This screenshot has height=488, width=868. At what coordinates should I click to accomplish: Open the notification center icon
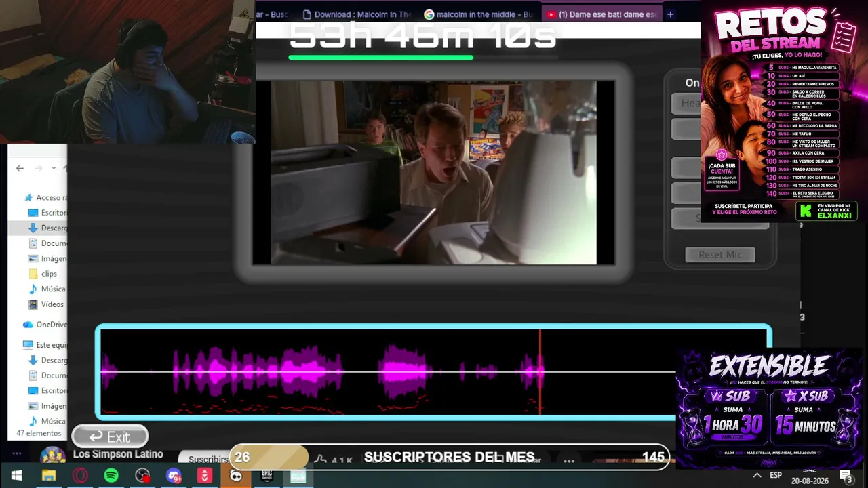pyautogui.click(x=846, y=476)
